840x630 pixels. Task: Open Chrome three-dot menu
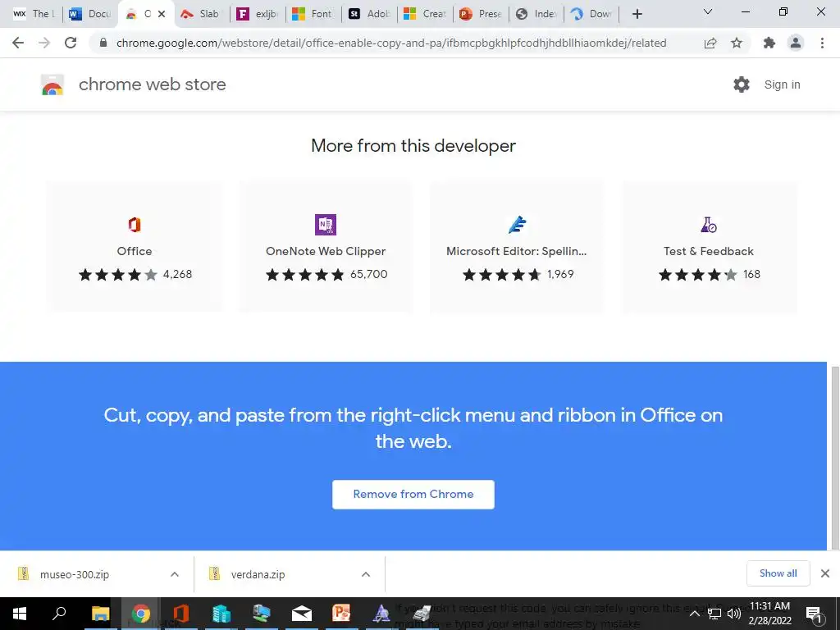(x=822, y=43)
